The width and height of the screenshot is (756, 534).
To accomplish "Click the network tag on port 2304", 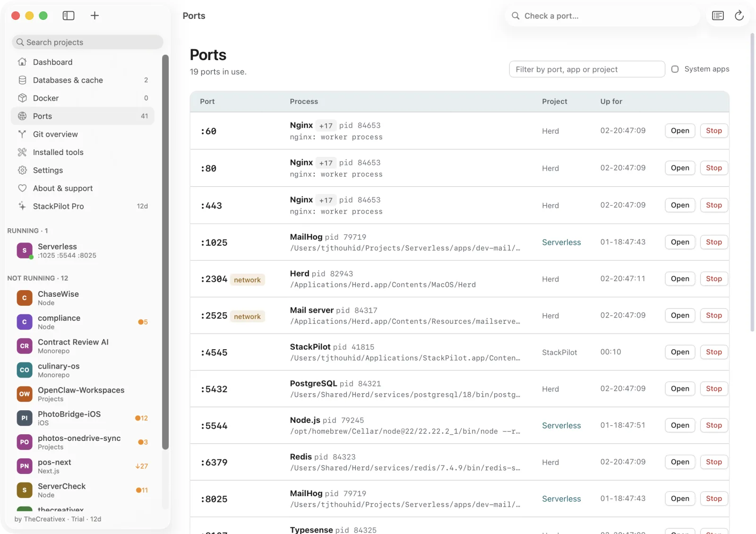I will coord(247,280).
